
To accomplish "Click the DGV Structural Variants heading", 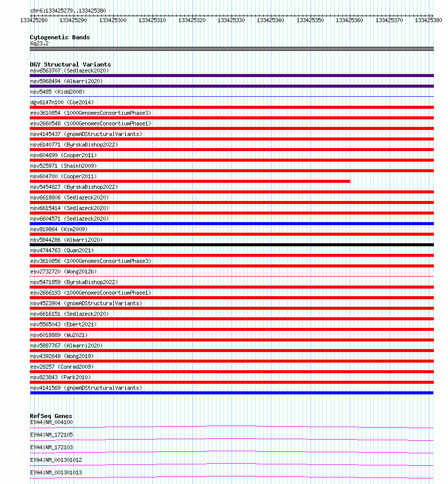I will point(70,64).
